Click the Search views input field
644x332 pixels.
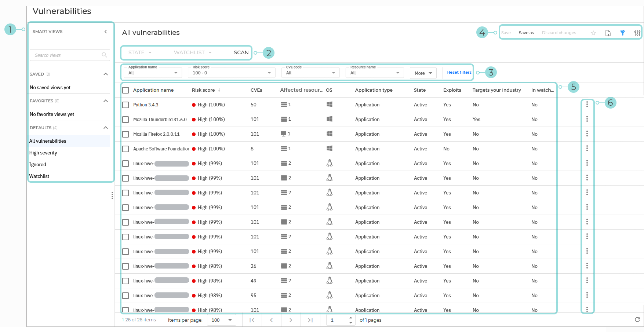[x=67, y=55]
